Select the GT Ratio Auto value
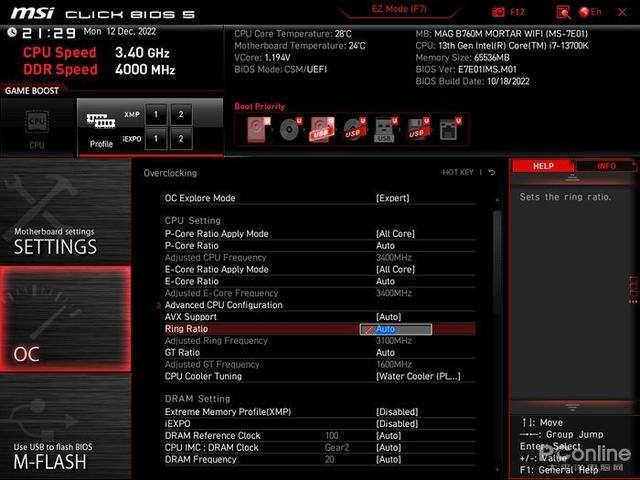 (x=385, y=353)
